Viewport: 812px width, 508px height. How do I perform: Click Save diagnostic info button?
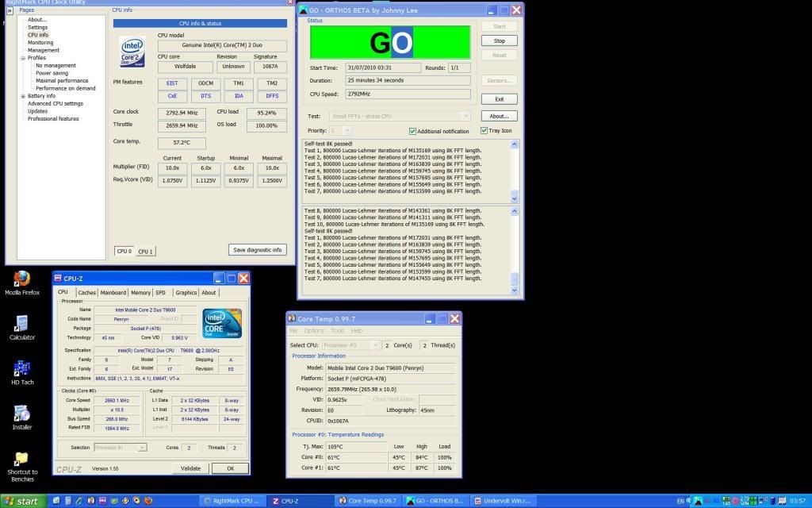(258, 250)
